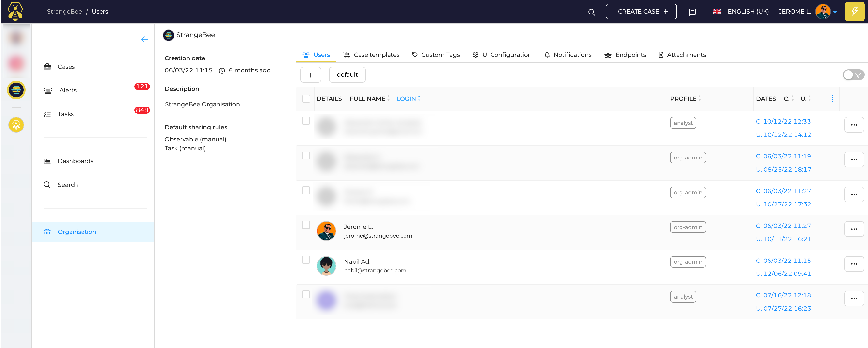This screenshot has height=348, width=868.
Task: Click the default view button
Action: tap(347, 75)
